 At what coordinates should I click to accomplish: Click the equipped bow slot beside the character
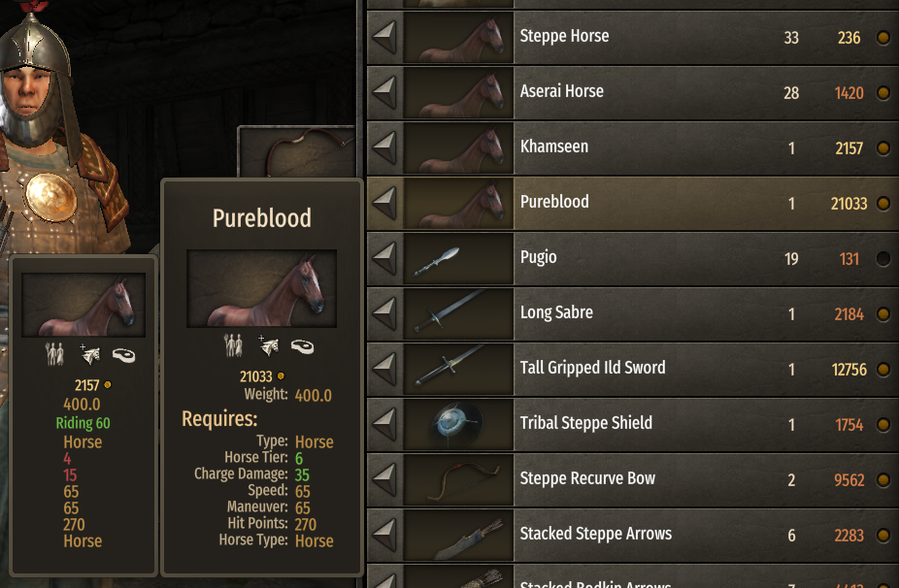click(296, 152)
